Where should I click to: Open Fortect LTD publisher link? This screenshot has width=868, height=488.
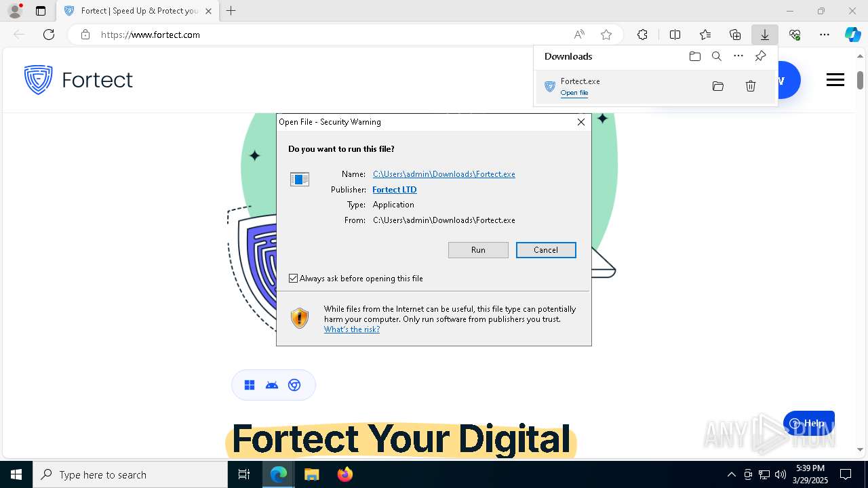coord(395,190)
